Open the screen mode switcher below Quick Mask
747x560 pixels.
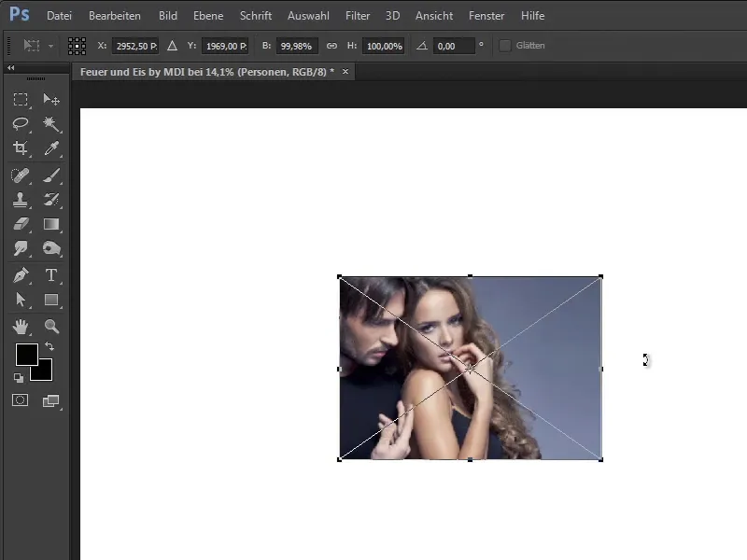[51, 400]
